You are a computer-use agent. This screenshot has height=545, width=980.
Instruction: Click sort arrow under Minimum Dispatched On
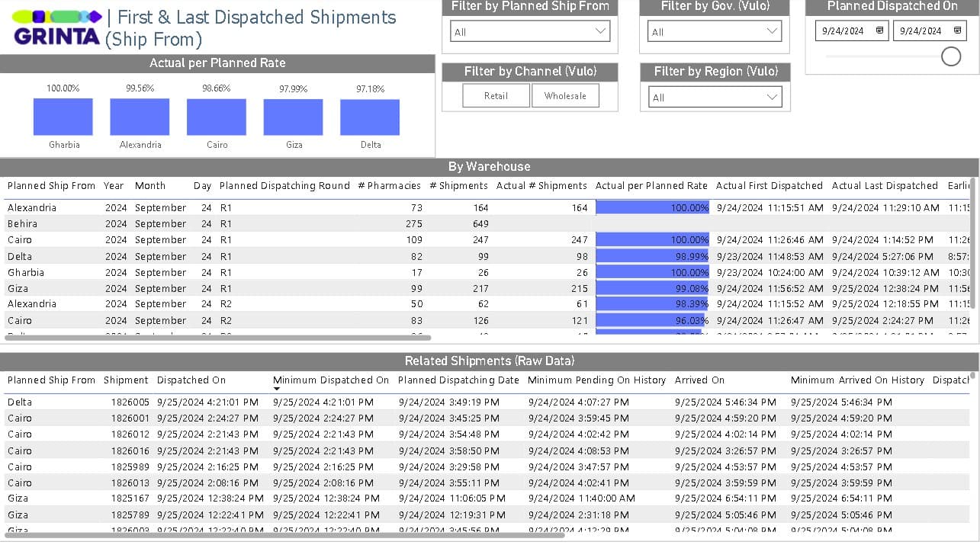pyautogui.click(x=277, y=390)
